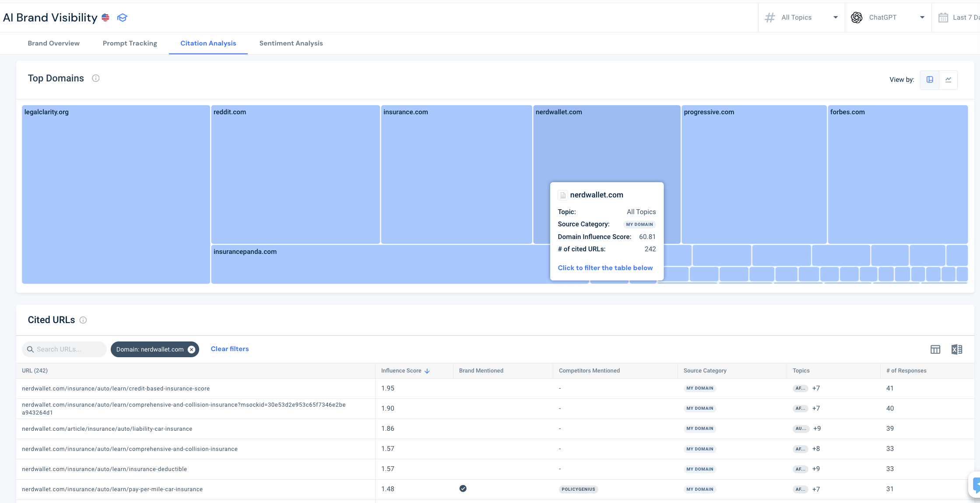Click the Cited URLs info icon

click(x=83, y=320)
